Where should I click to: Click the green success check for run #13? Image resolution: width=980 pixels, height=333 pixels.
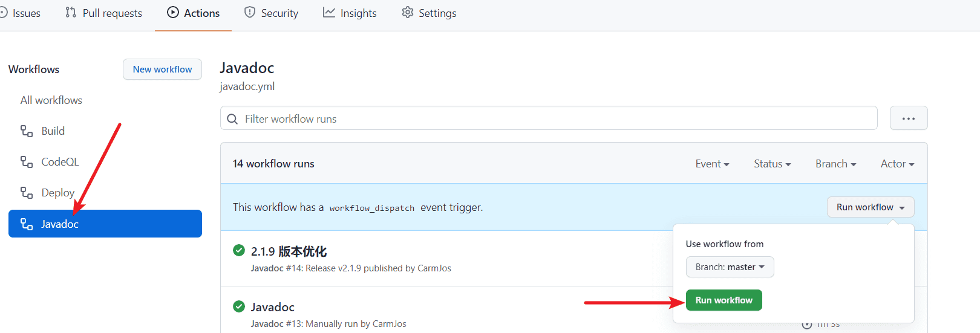(x=239, y=306)
